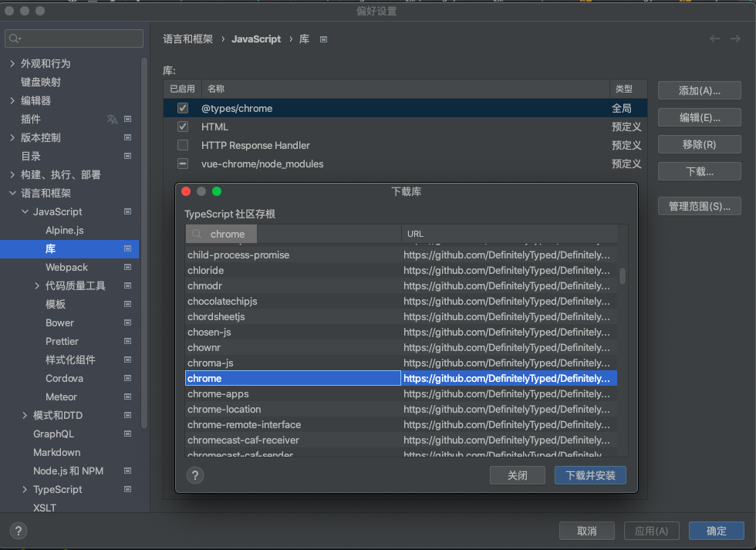Expand the TypeScript settings node
The height and width of the screenshot is (550, 756).
click(x=25, y=490)
